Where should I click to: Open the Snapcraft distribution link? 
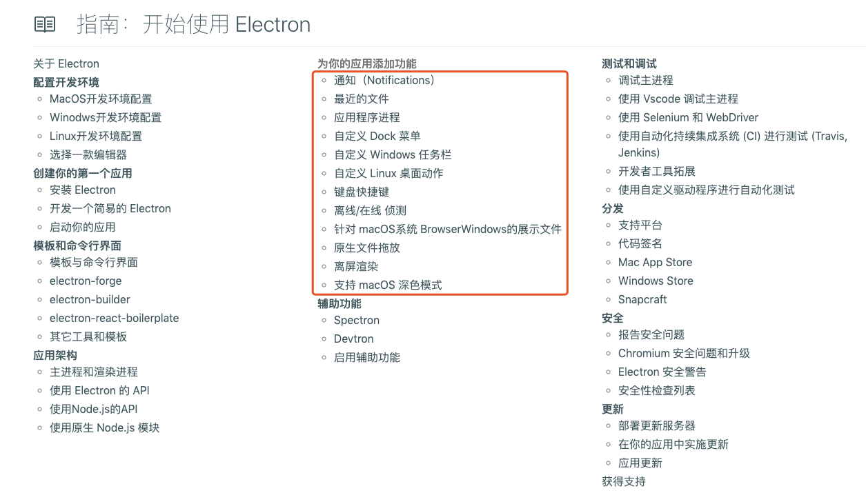[642, 300]
